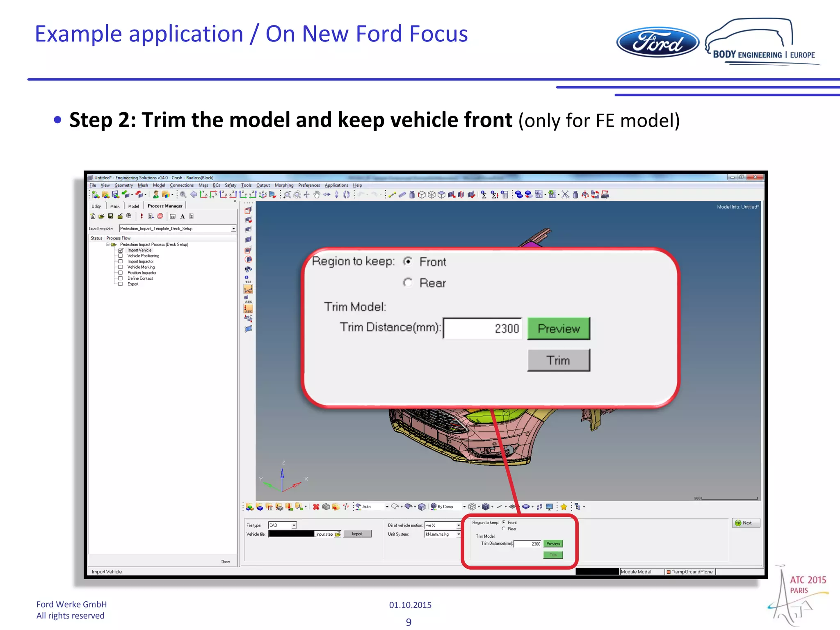Open the Load template dropdown
This screenshot has height=630, width=840.
(x=233, y=228)
